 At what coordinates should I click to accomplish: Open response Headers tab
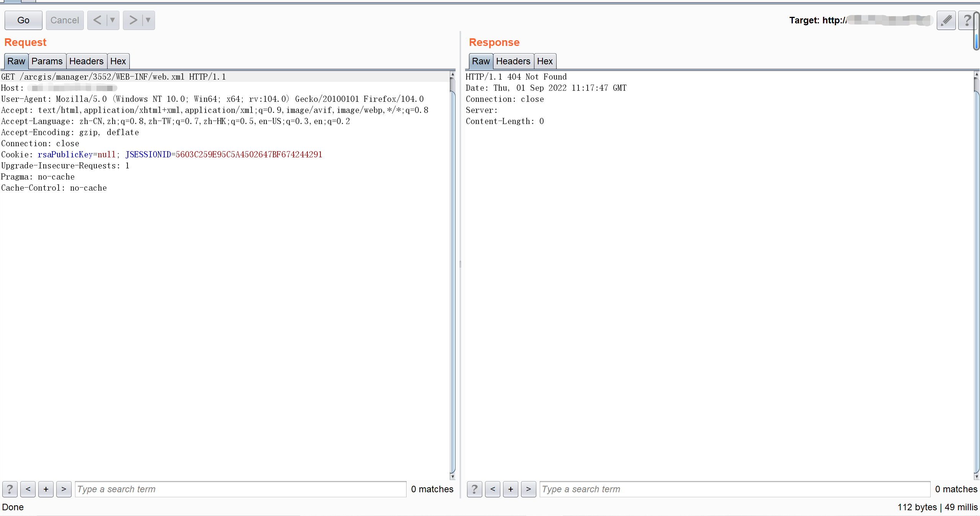point(513,61)
